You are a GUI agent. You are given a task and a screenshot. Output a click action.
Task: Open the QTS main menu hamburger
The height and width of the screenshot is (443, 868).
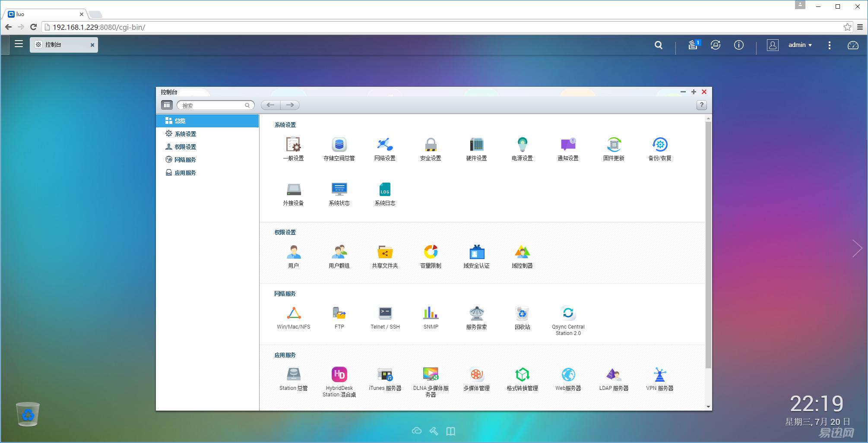[x=19, y=44]
